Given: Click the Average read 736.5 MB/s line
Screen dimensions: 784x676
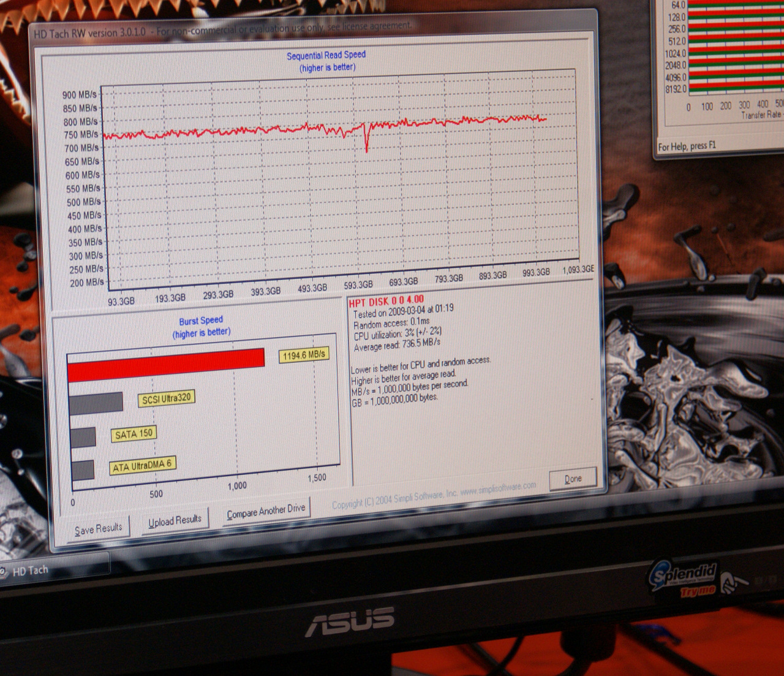Looking at the screenshot, I should pyautogui.click(x=397, y=346).
